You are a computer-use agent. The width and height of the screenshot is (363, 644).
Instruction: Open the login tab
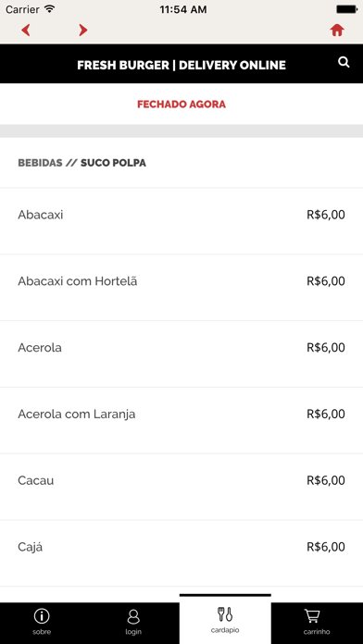(132, 622)
